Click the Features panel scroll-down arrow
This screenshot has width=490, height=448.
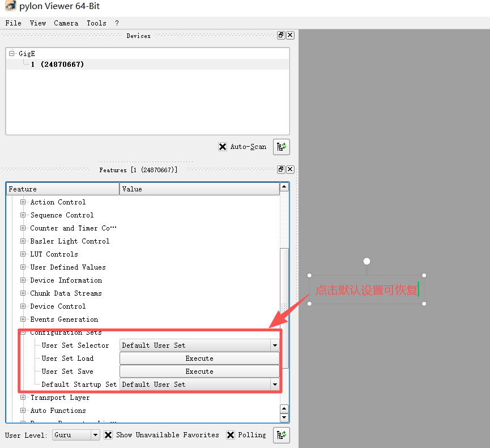click(x=284, y=417)
